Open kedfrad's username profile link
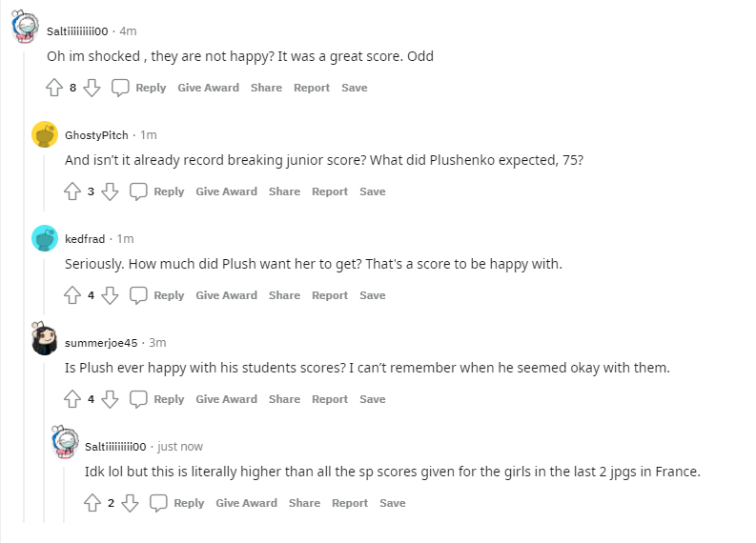 85,238
